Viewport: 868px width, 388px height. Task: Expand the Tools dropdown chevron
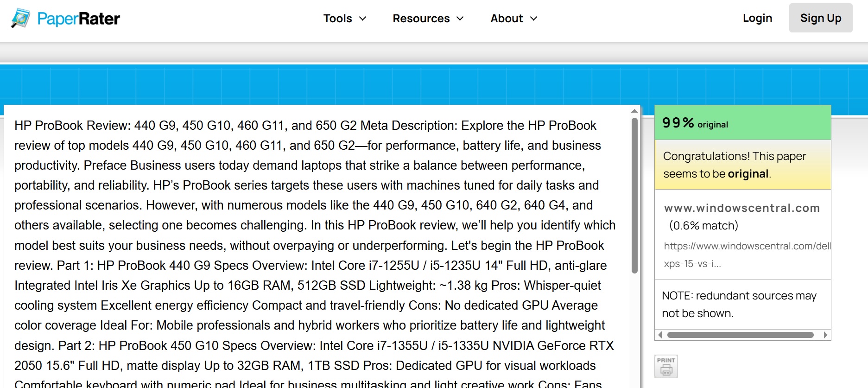pos(363,19)
